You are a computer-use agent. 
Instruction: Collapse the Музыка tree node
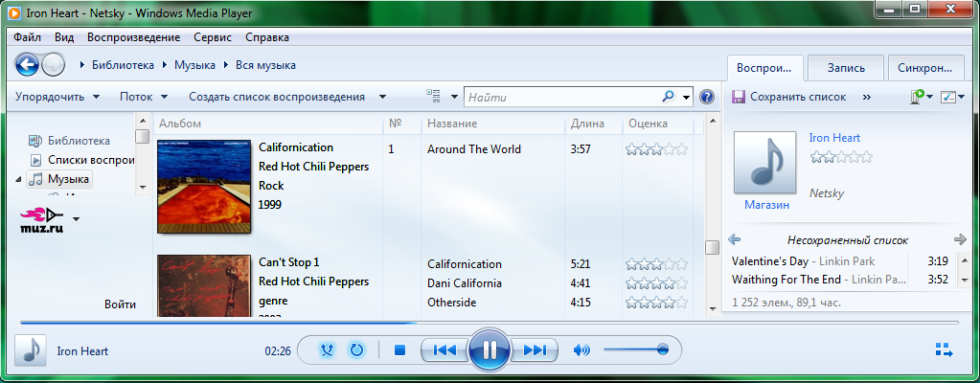[x=19, y=179]
